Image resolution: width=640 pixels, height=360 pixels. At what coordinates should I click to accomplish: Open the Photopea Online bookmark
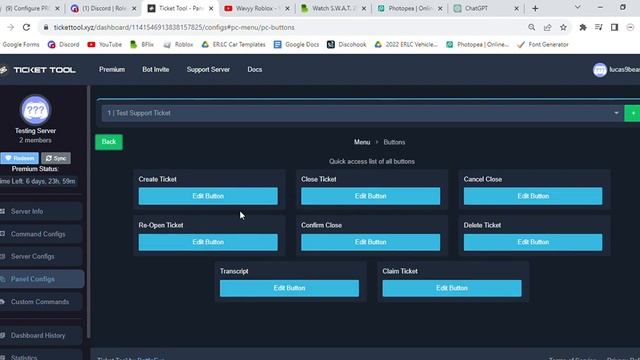(x=478, y=44)
